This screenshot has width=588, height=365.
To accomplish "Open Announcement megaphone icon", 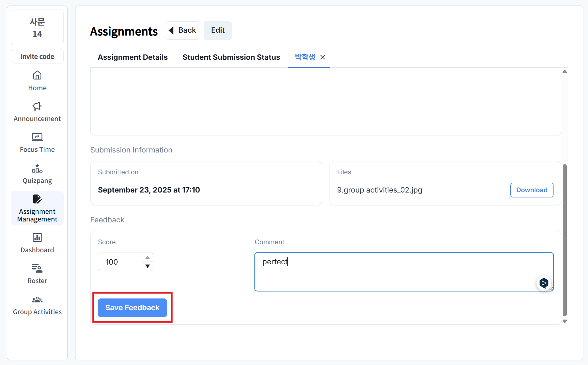I will [37, 106].
